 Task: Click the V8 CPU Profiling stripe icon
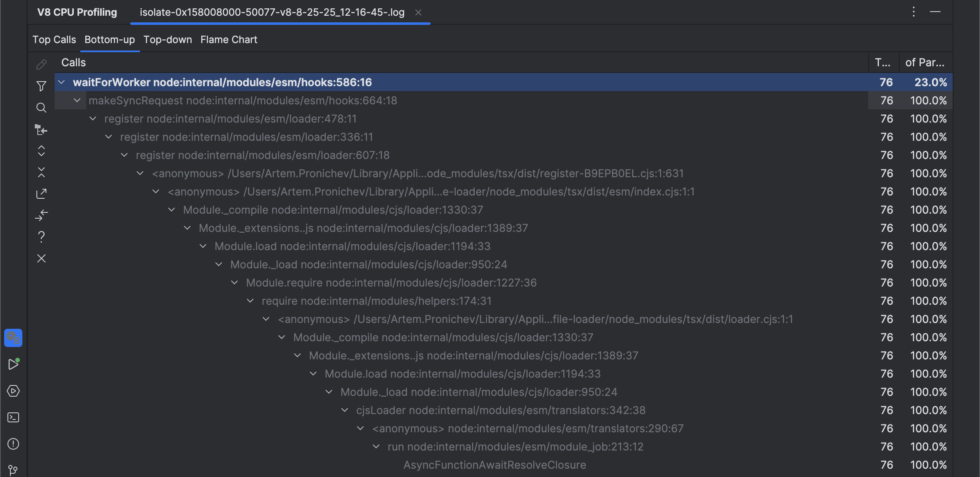(13, 338)
